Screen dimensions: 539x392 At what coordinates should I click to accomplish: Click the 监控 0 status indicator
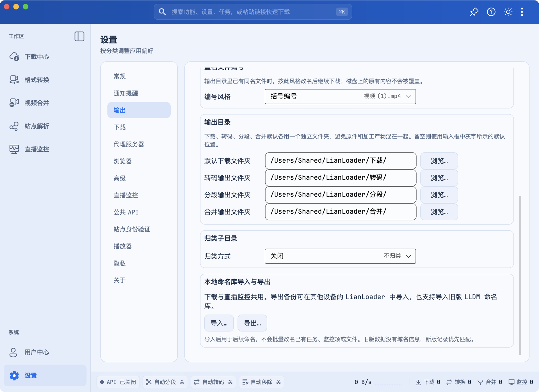[521, 382]
